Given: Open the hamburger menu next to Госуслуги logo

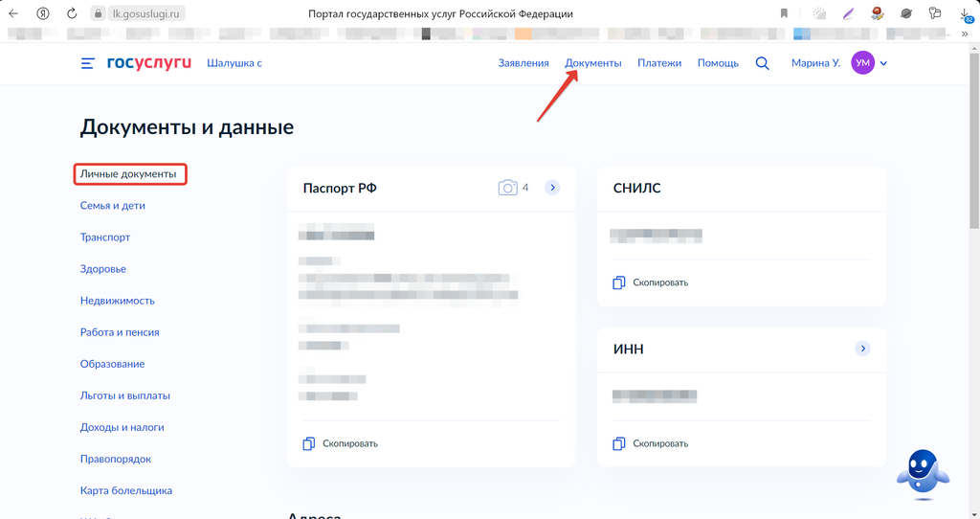Looking at the screenshot, I should (88, 63).
